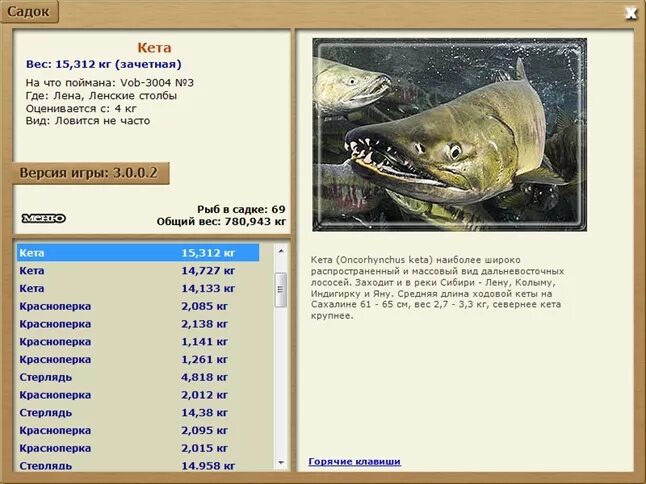Select the Стерлядь 14,958 кг row
Image resolution: width=646 pixels, height=484 pixels.
pos(138,465)
